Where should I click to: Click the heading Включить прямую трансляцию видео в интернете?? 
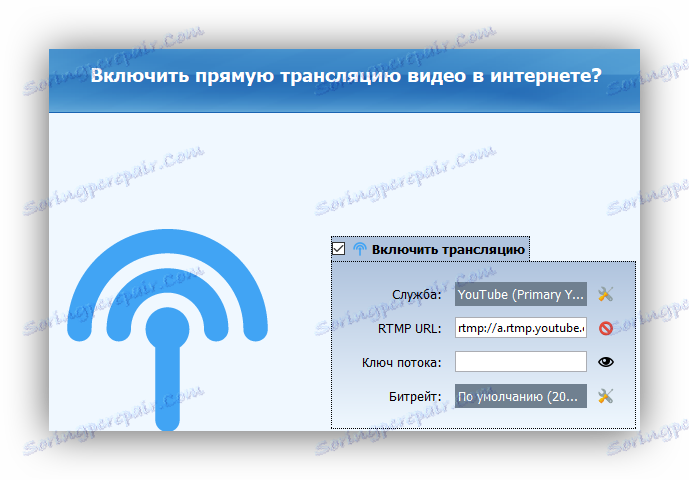point(346,76)
